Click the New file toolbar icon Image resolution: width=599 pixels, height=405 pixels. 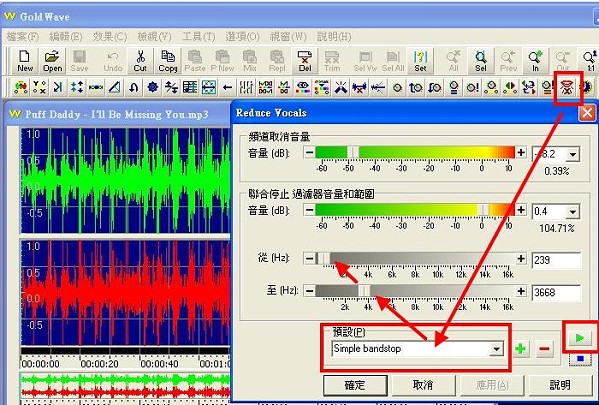click(25, 61)
